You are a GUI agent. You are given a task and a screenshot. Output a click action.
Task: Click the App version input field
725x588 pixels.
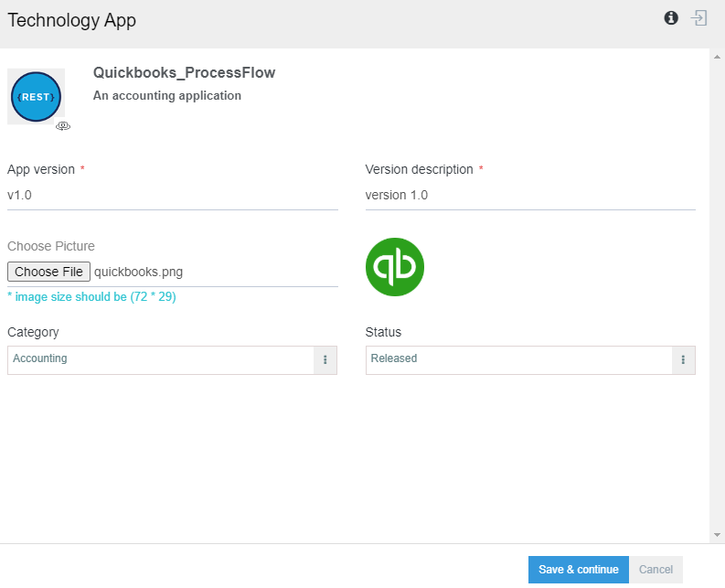173,195
